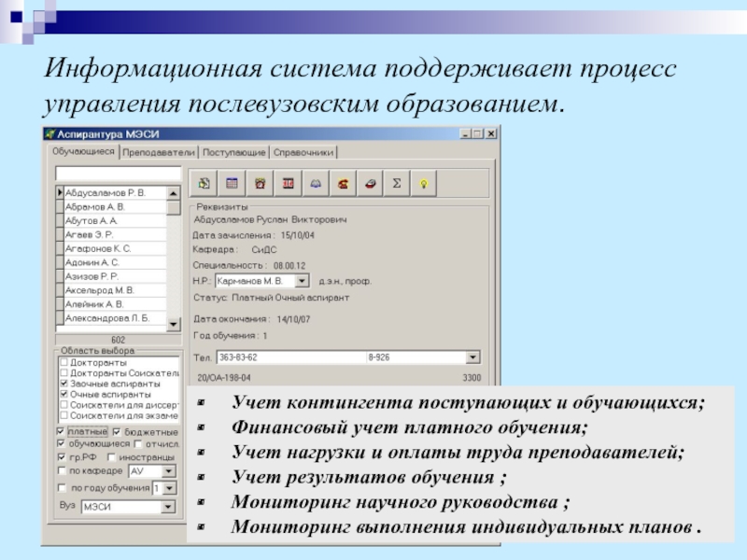The height and width of the screenshot is (560, 747).
Task: Toggle the Докторанты checkbox
Action: tap(64, 362)
